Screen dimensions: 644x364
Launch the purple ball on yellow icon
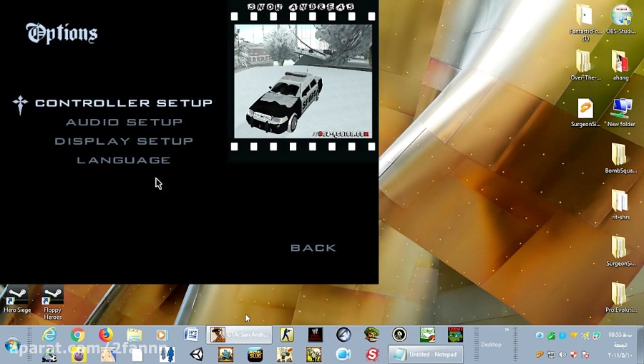click(79, 355)
